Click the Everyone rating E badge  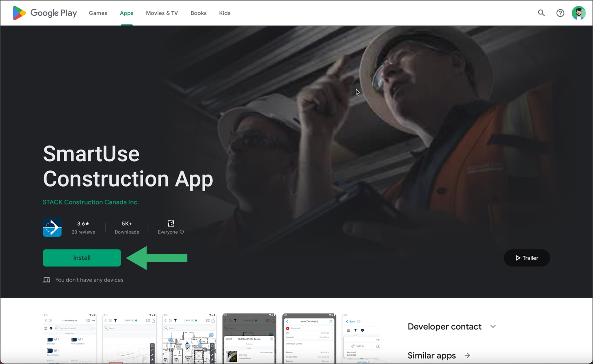[171, 223]
